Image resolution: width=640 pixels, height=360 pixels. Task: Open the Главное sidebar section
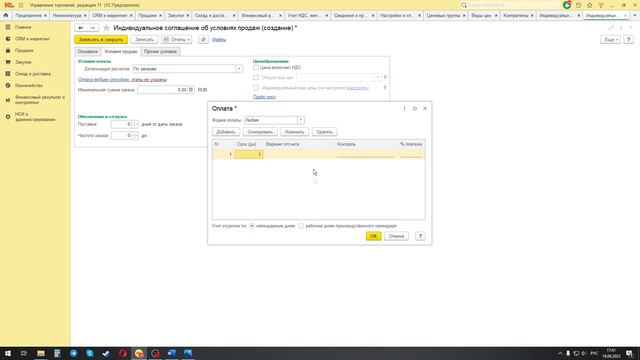point(23,27)
